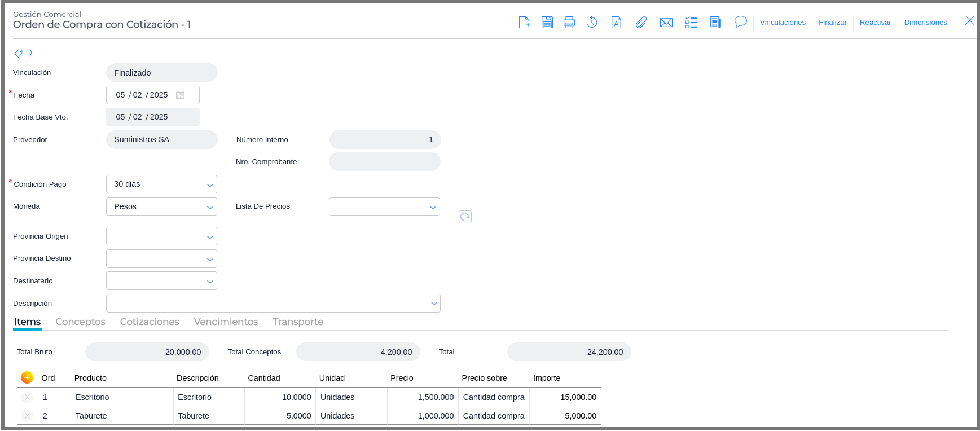Open the history clock icon
This screenshot has width=980, height=431.
click(592, 23)
